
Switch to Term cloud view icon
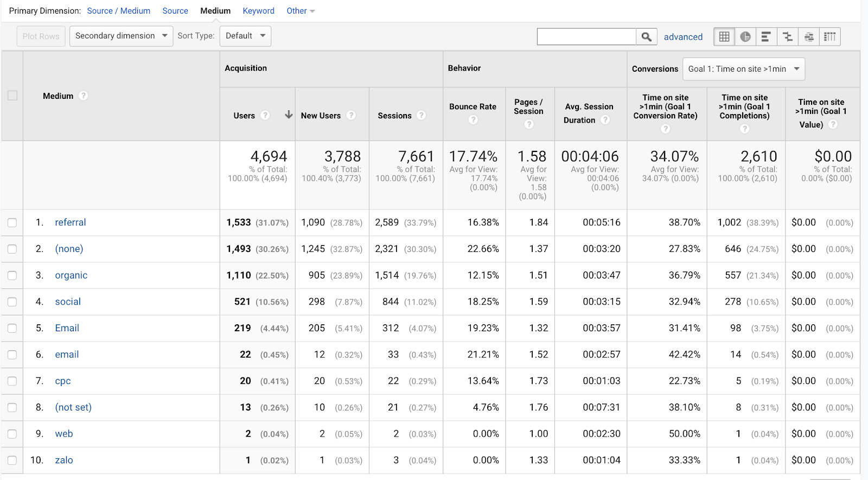(x=808, y=36)
